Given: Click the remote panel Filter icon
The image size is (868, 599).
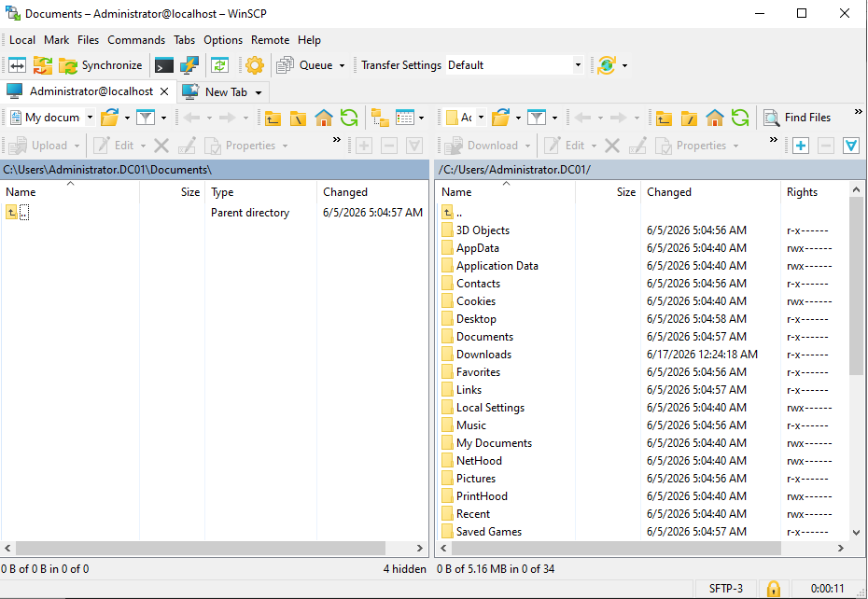Looking at the screenshot, I should click(537, 118).
